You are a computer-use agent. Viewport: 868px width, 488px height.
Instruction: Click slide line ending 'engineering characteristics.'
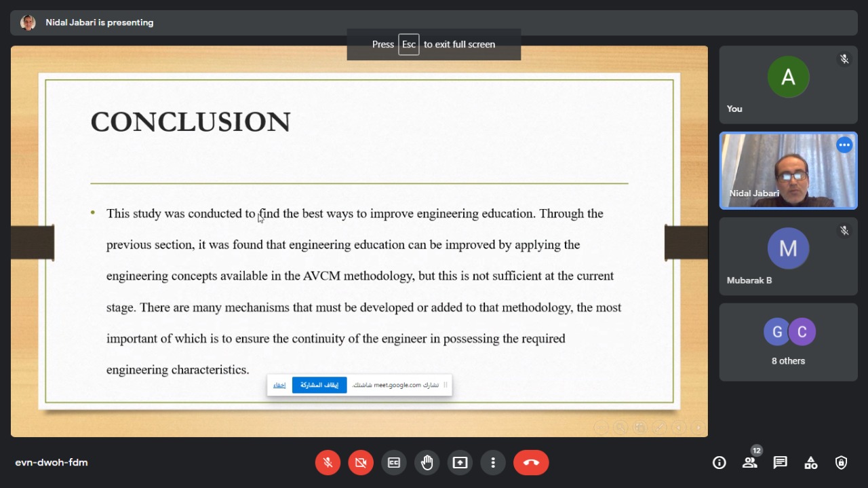178,370
